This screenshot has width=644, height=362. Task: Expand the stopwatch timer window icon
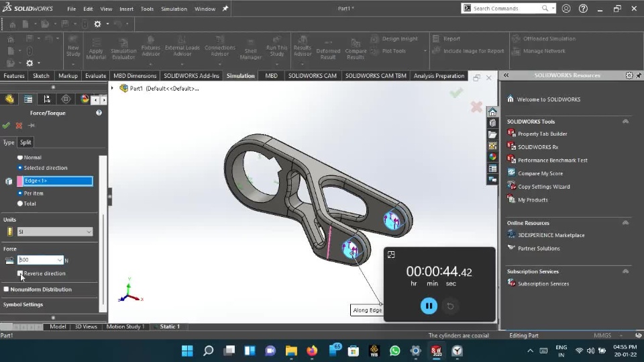coord(391,255)
